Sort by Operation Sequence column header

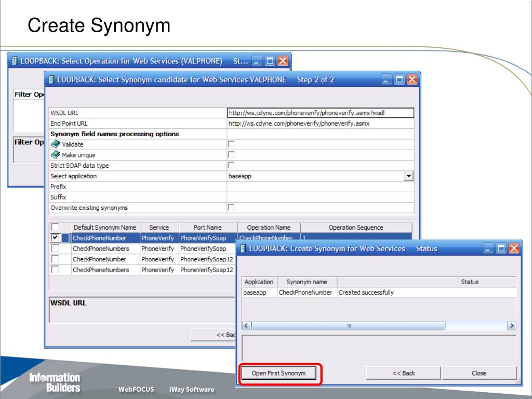(355, 228)
